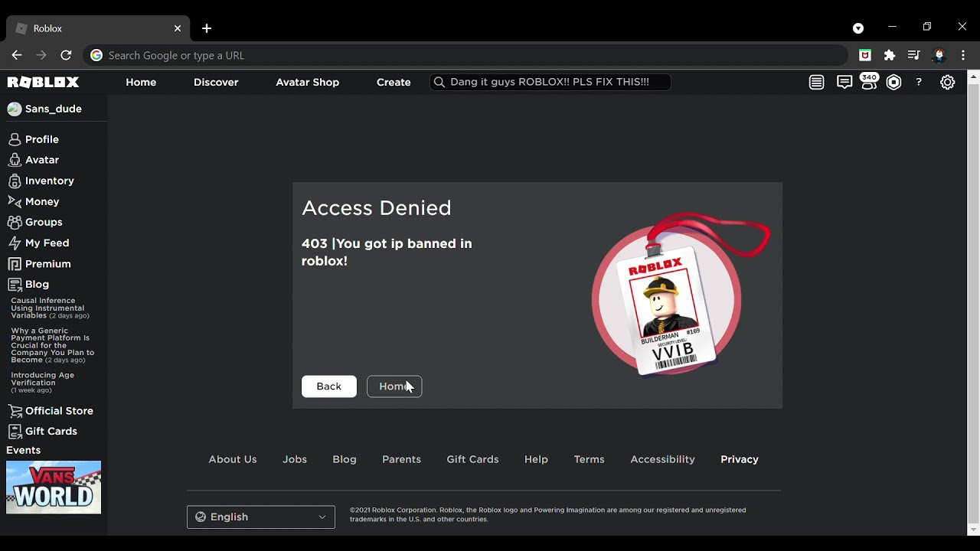980x551 pixels.
Task: Open the news feed list icon
Action: [817, 82]
